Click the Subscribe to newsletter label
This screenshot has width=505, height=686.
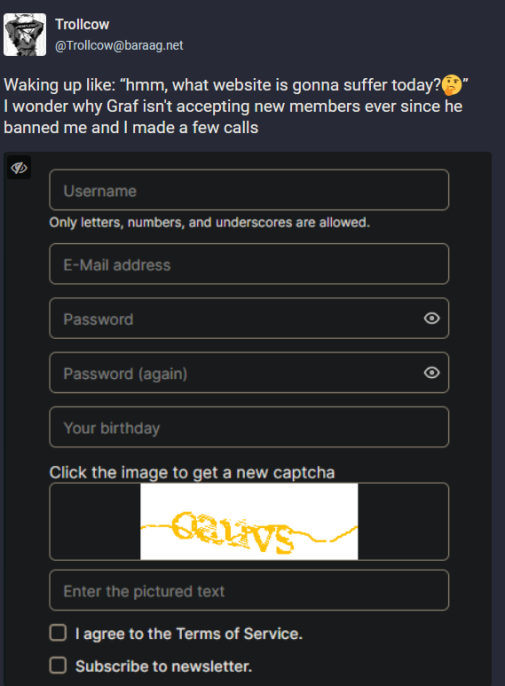(164, 666)
